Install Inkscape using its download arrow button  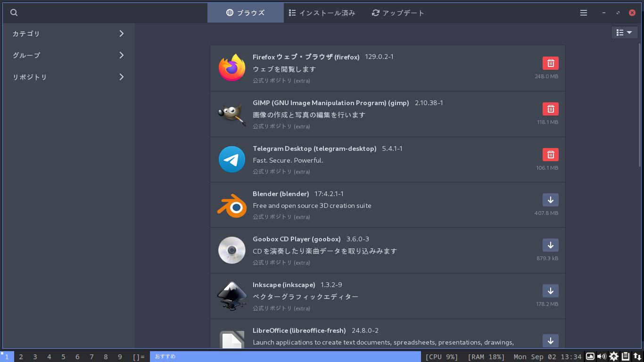[x=551, y=291]
